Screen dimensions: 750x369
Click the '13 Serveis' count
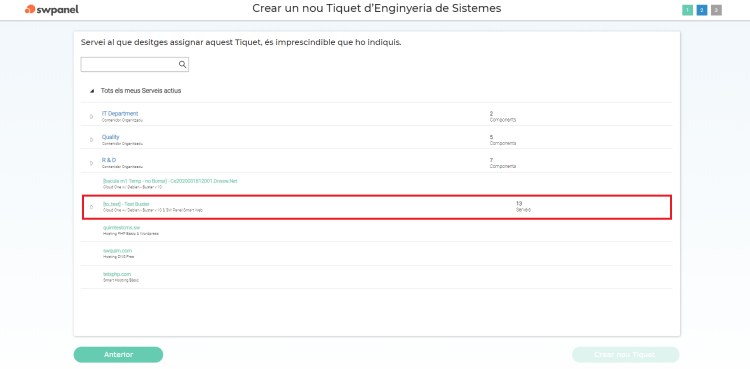point(523,207)
